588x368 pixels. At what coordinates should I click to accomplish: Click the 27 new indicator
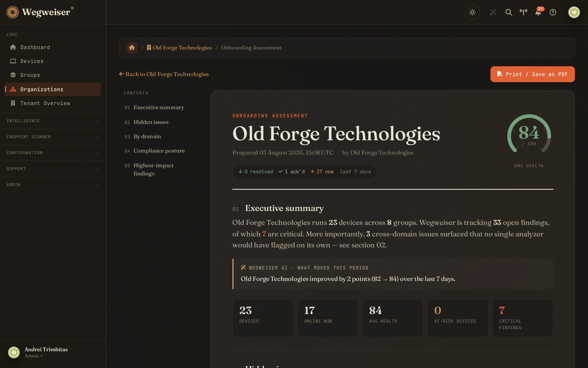(x=322, y=172)
